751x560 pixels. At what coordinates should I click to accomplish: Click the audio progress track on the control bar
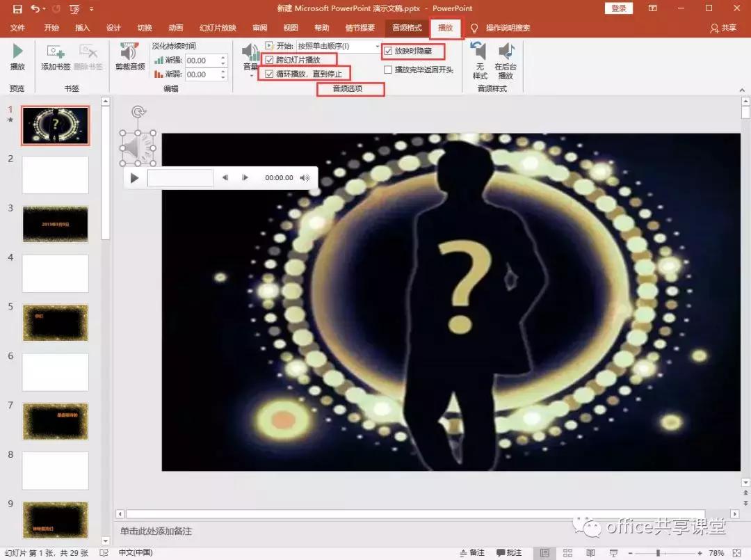(180, 177)
